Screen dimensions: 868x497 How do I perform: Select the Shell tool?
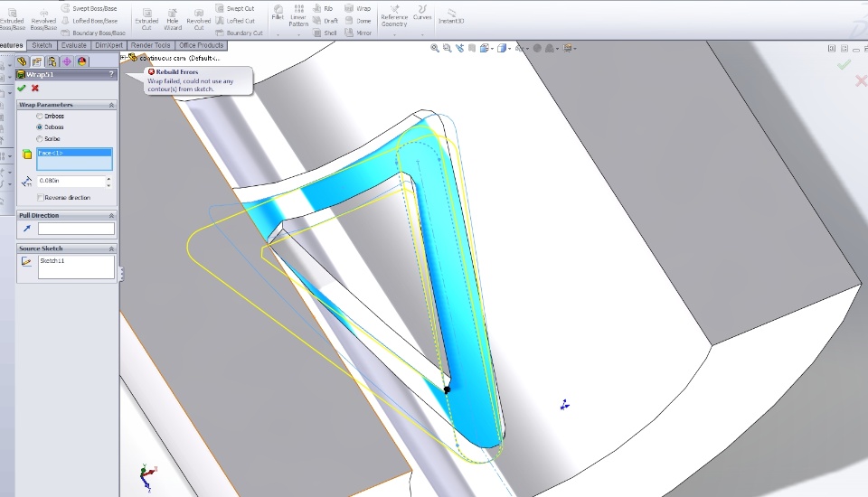(325, 33)
